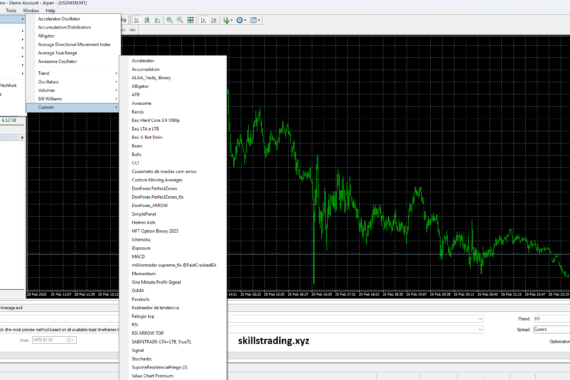
Task: Switch chart to bar chart mode
Action: pos(137,20)
